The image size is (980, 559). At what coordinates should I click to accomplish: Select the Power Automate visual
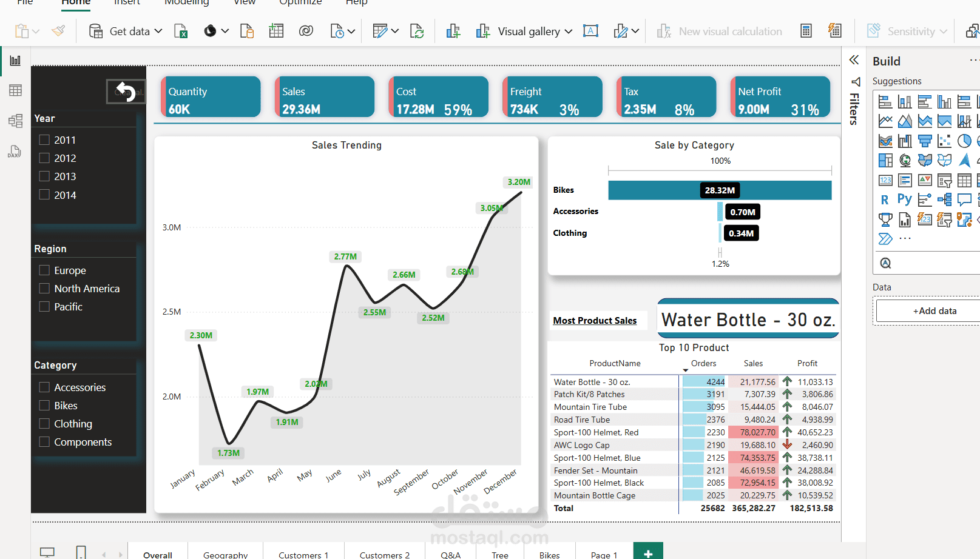[885, 239]
